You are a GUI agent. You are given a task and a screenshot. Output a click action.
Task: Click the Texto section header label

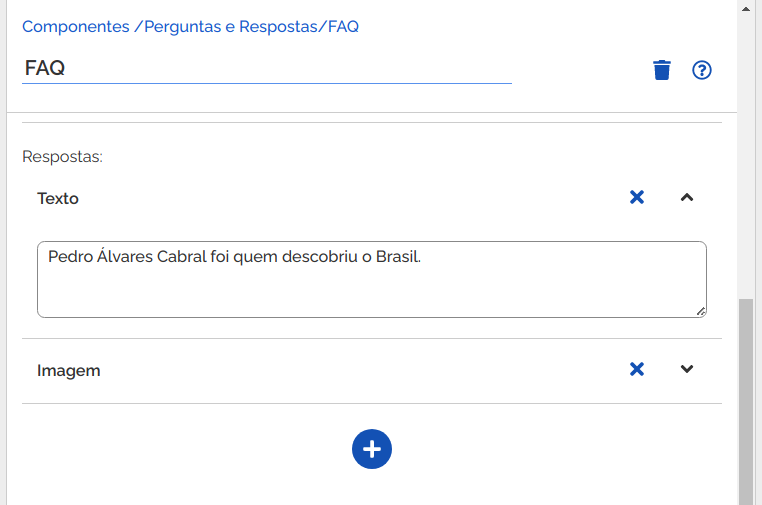coord(58,198)
